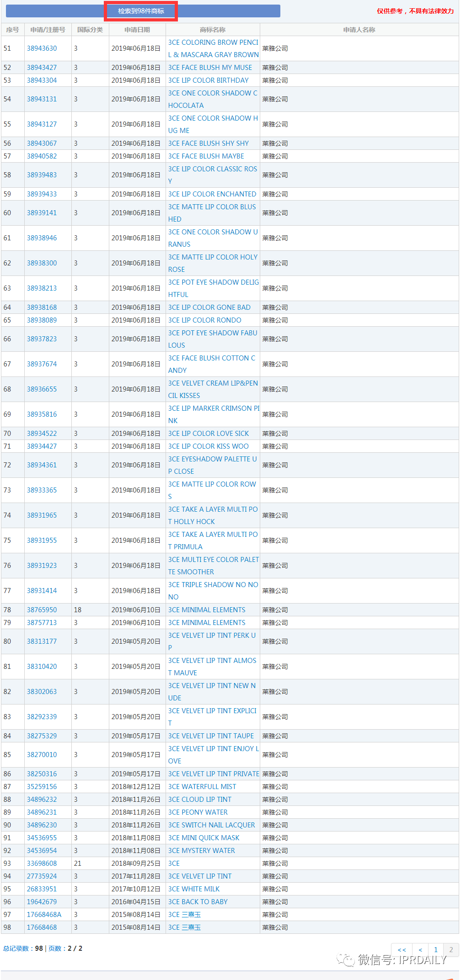Open trademark 3CE MYSTERY WATER
Viewport: 461px width, 980px height.
click(202, 851)
